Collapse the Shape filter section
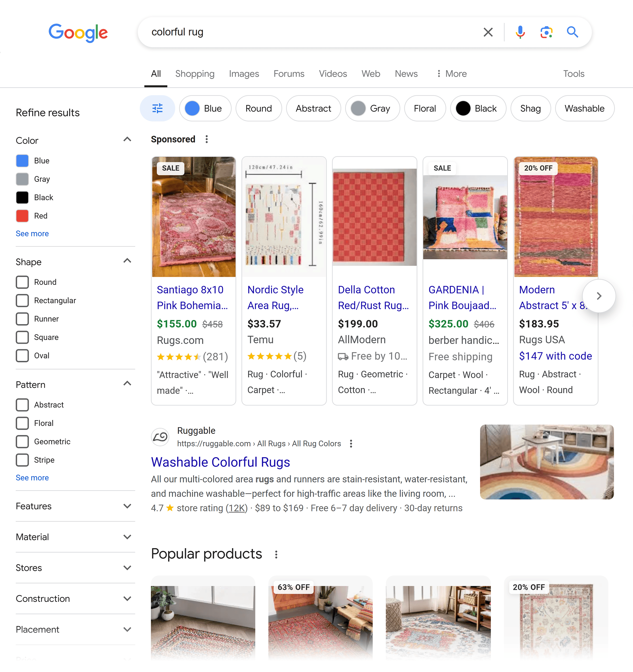This screenshot has width=633, height=672. click(x=127, y=261)
